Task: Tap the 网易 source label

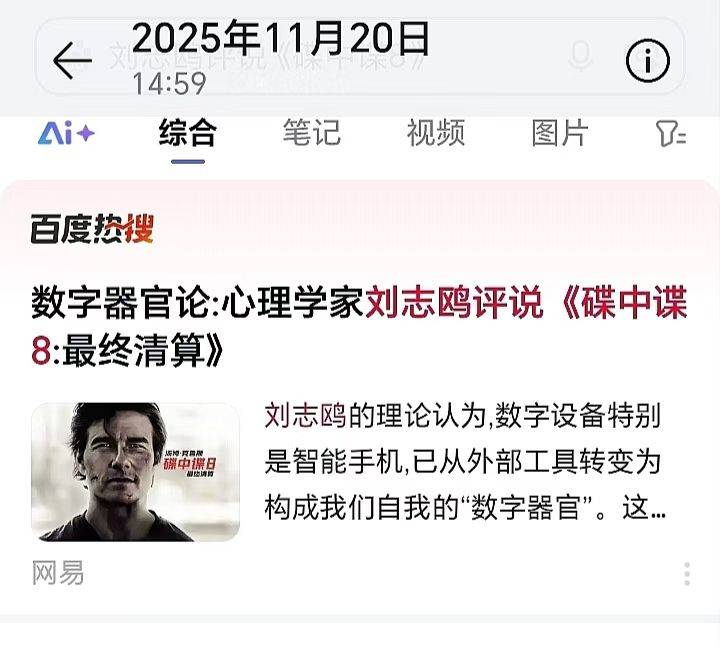Action: pyautogui.click(x=58, y=573)
